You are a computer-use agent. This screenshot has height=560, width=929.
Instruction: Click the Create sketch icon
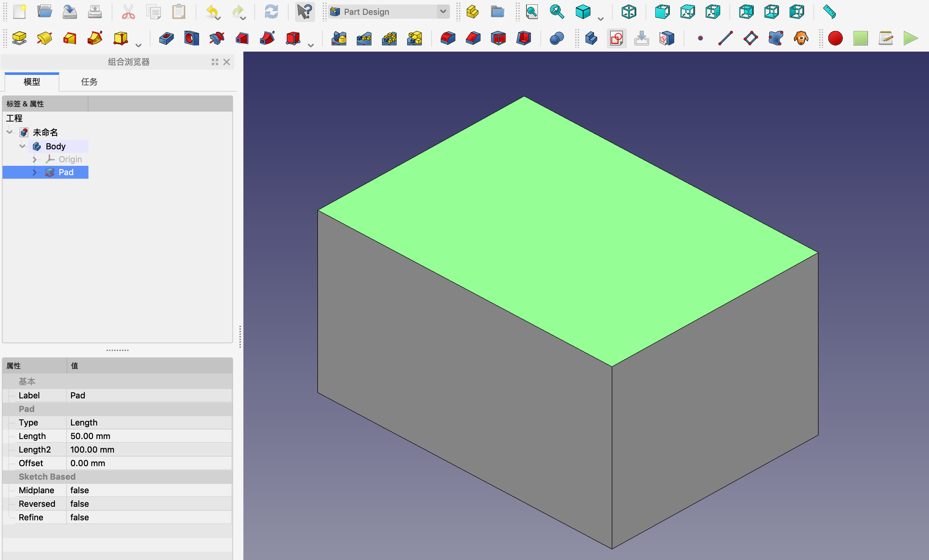click(x=617, y=38)
